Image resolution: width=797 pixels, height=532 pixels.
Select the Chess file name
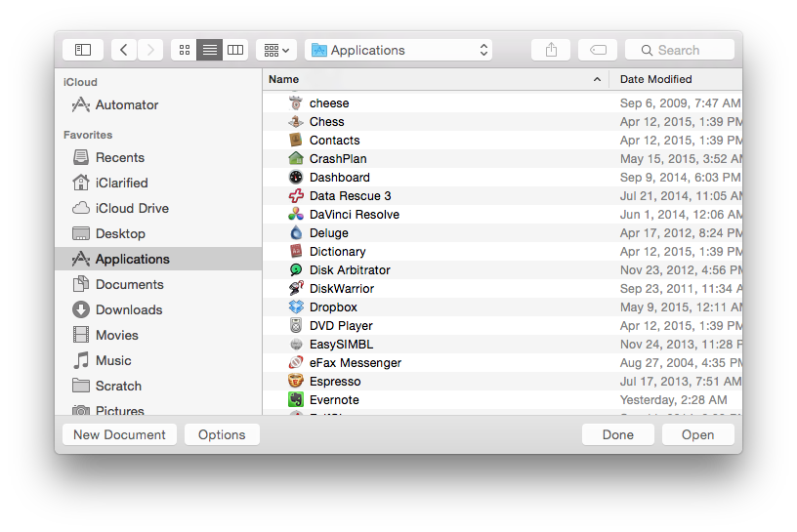(327, 121)
